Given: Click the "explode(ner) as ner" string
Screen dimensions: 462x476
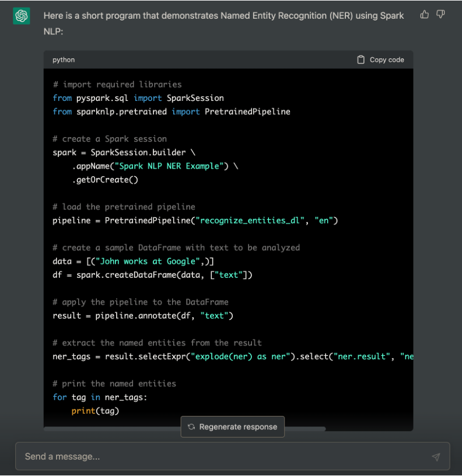Looking at the screenshot, I should (238, 356).
